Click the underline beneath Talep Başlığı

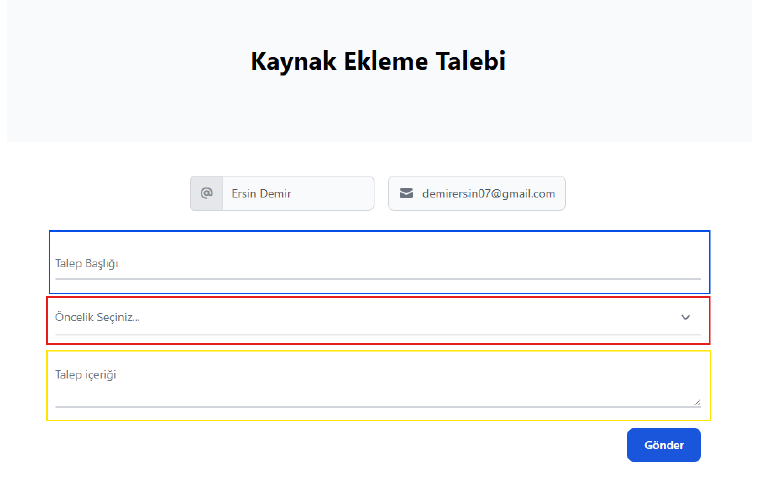(x=378, y=279)
